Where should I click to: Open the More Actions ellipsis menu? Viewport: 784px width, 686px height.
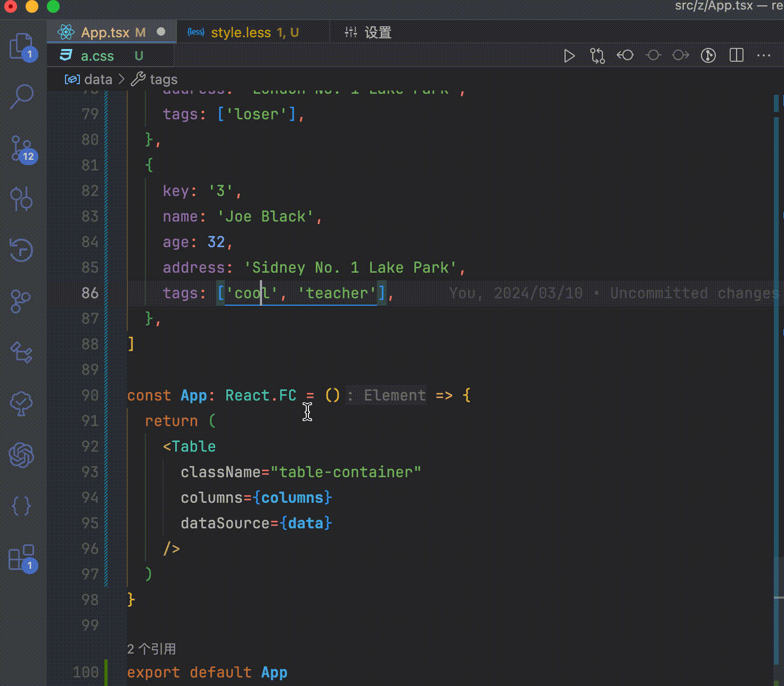point(764,55)
